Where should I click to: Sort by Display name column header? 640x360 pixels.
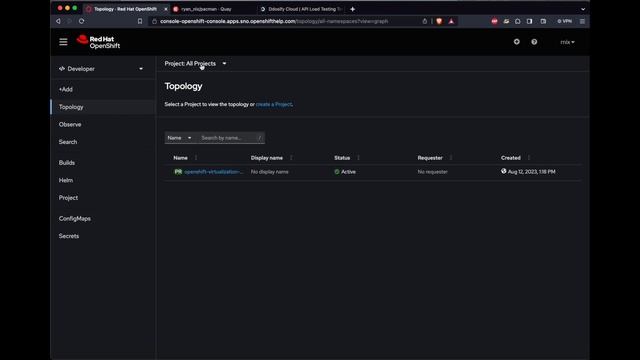tap(267, 158)
